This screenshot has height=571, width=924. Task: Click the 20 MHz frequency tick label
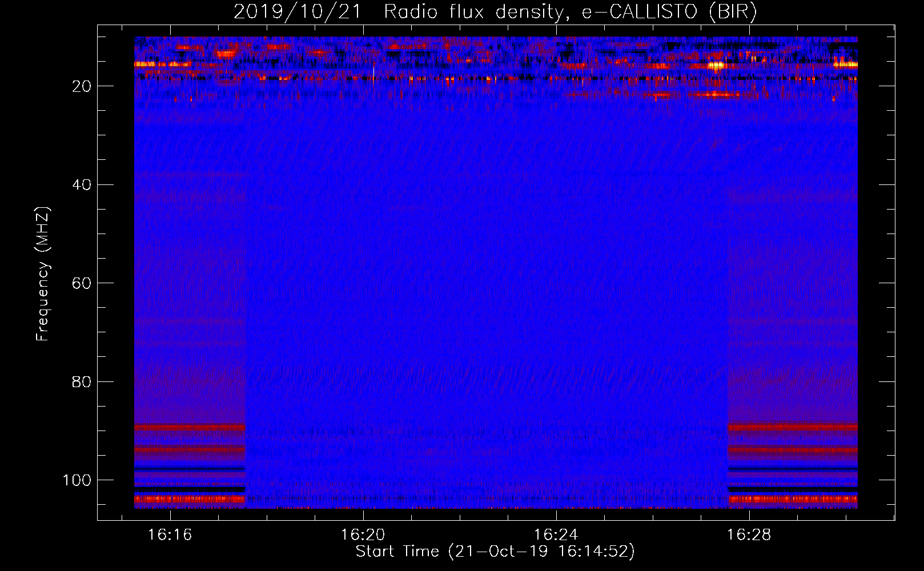[x=82, y=86]
